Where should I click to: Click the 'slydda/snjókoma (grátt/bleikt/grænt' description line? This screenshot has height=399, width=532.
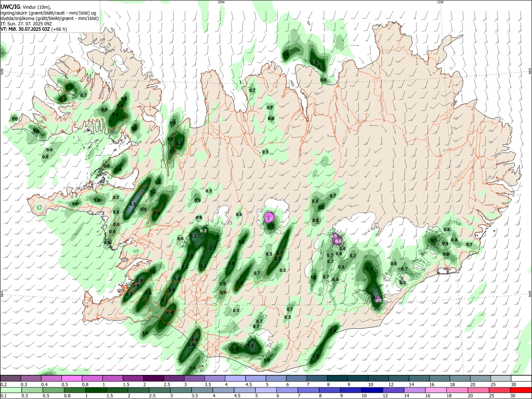pos(49,18)
